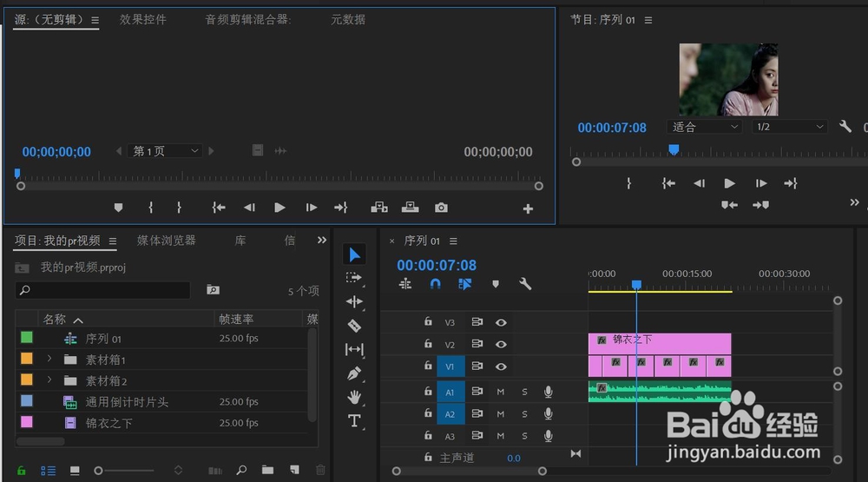
Task: Open the 项目 panel hamburger menu
Action: tap(112, 241)
